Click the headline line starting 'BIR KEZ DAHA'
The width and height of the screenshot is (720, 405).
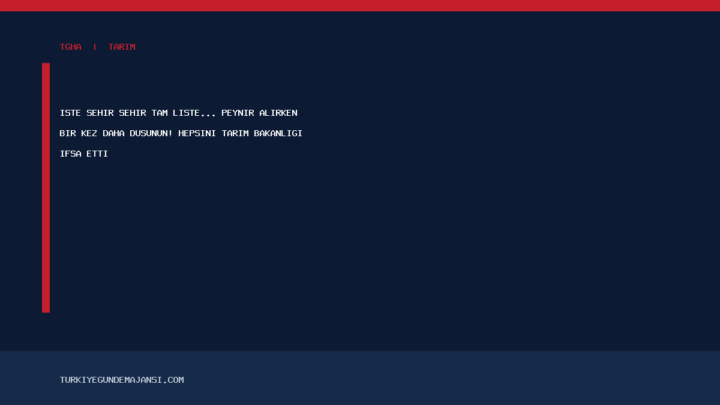pyautogui.click(x=181, y=133)
